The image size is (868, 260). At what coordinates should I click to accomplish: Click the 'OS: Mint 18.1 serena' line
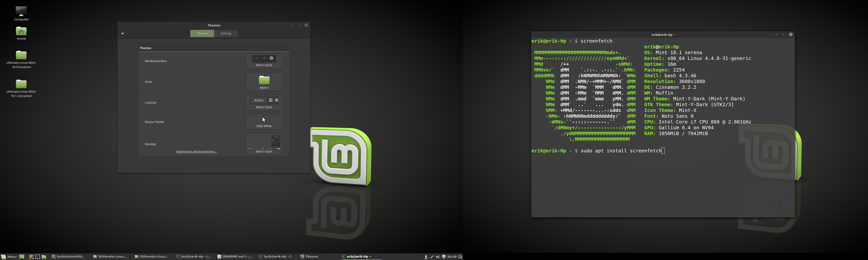(x=673, y=53)
